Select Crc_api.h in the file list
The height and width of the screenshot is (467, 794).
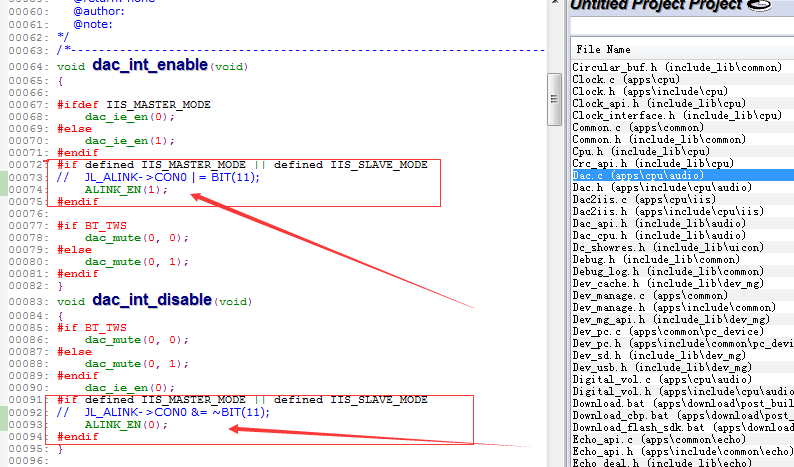click(653, 164)
